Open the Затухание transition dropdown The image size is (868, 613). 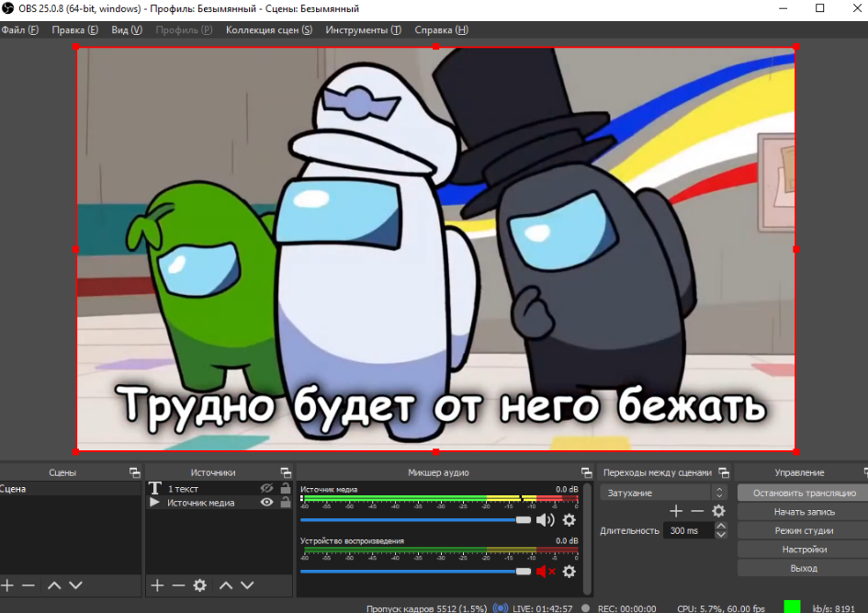click(x=663, y=493)
